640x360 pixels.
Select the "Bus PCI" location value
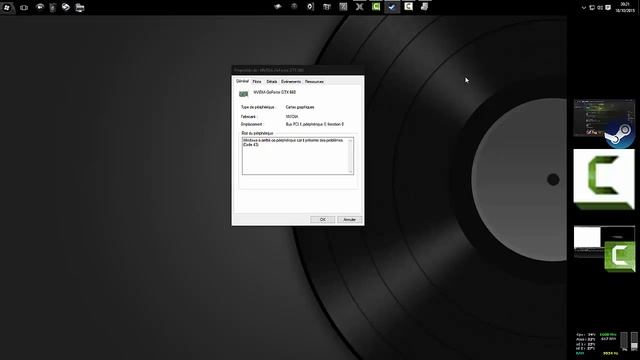click(x=315, y=124)
